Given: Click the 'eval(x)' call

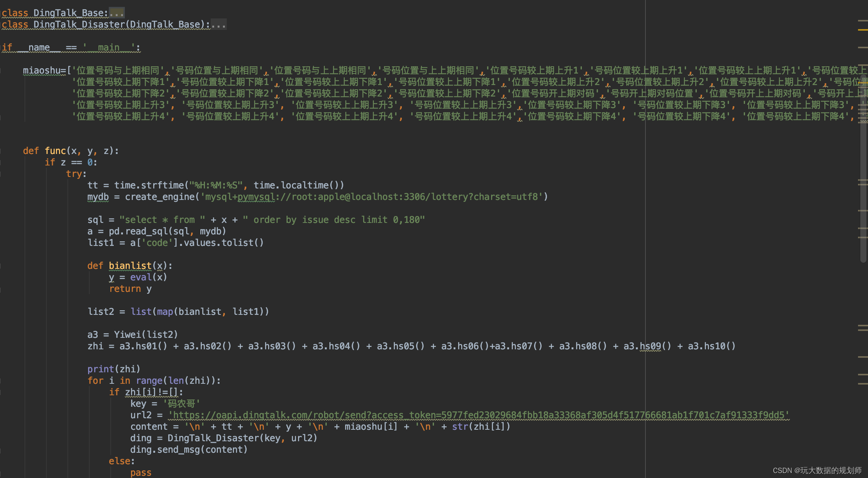Looking at the screenshot, I should (149, 277).
